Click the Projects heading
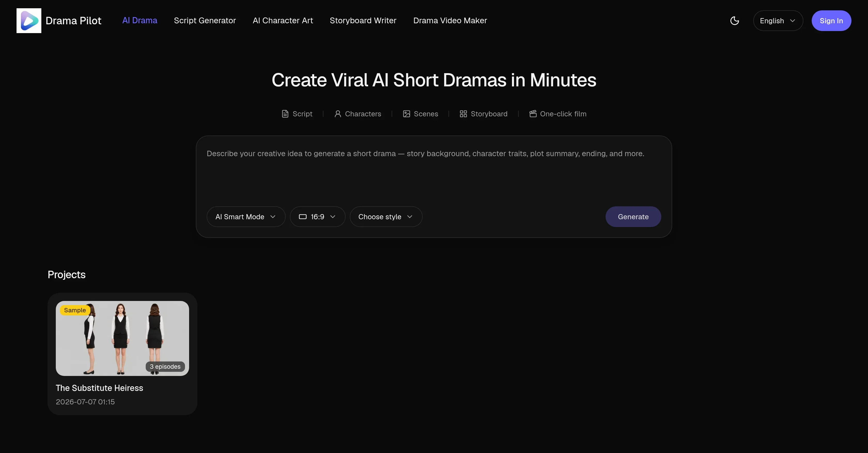 (66, 275)
